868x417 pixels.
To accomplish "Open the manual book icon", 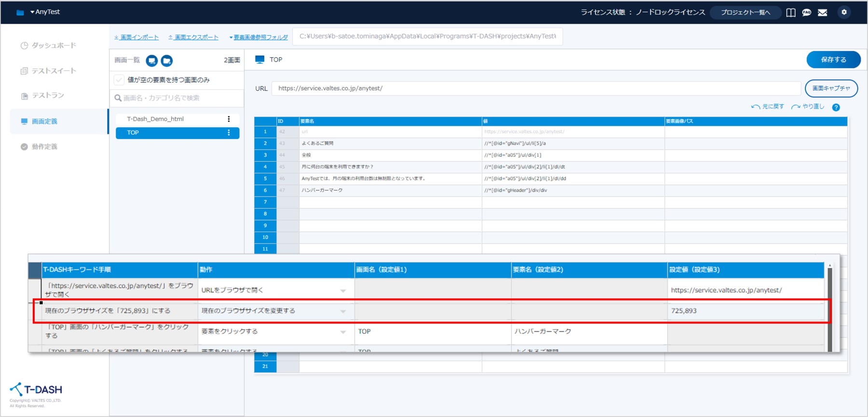I will pyautogui.click(x=791, y=13).
